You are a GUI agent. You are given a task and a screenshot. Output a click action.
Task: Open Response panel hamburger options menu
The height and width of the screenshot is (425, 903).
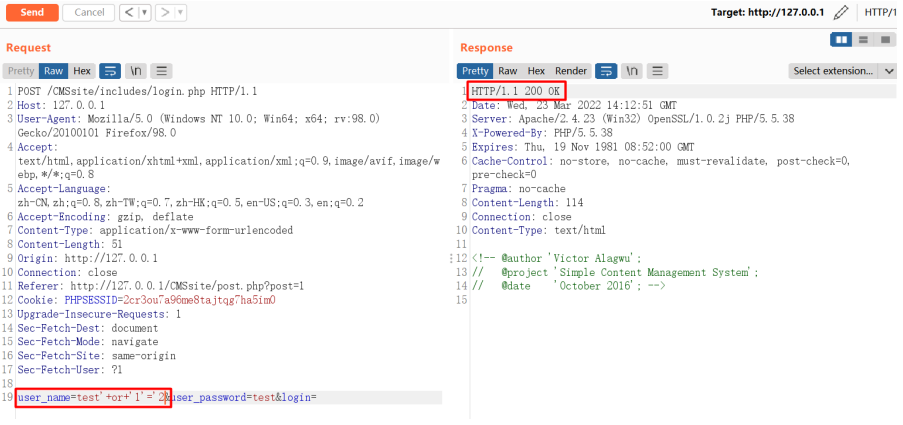coord(658,71)
